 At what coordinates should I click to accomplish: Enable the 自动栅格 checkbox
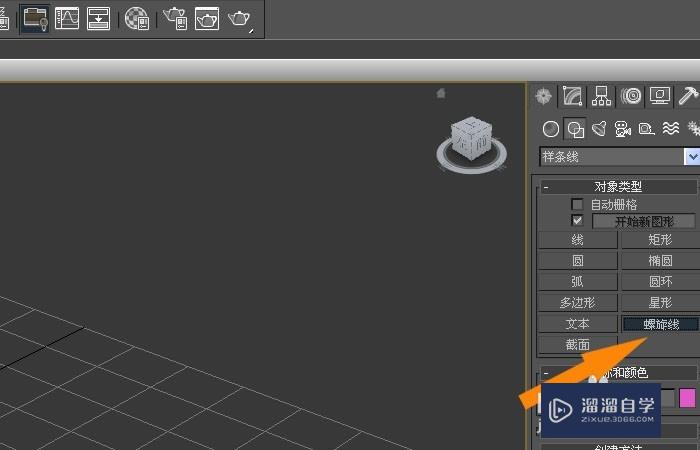[577, 204]
